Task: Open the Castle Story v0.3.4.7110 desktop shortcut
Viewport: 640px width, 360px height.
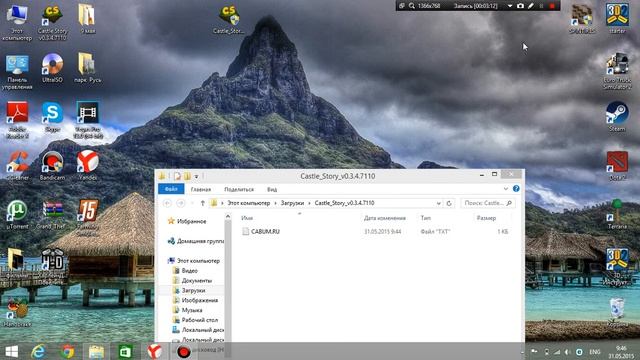Action: tap(52, 22)
